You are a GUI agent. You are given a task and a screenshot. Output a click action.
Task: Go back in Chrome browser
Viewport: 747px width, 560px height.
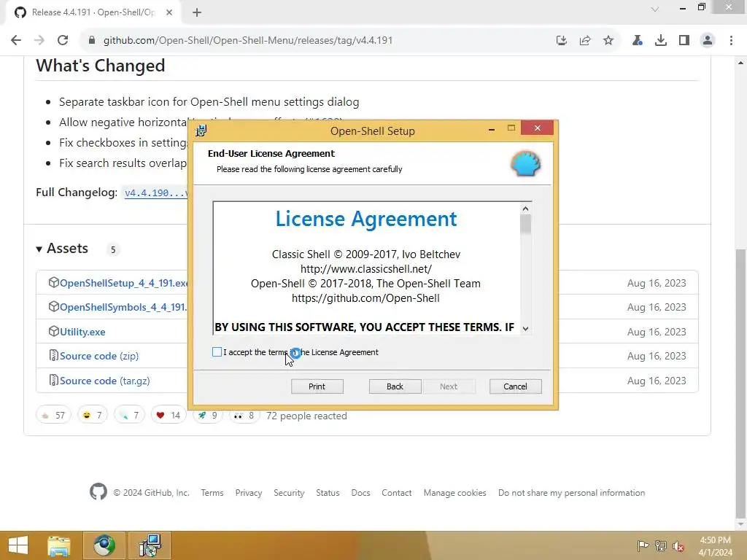tap(16, 41)
